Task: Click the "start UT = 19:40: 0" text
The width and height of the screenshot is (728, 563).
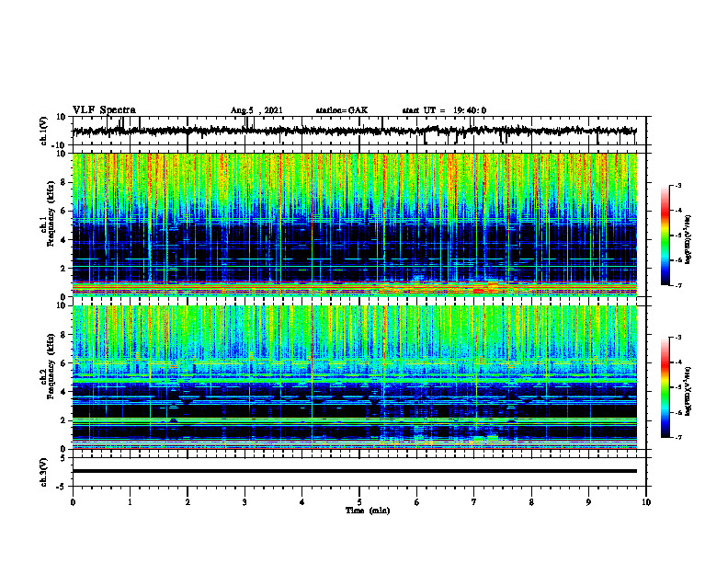Action: 444,110
